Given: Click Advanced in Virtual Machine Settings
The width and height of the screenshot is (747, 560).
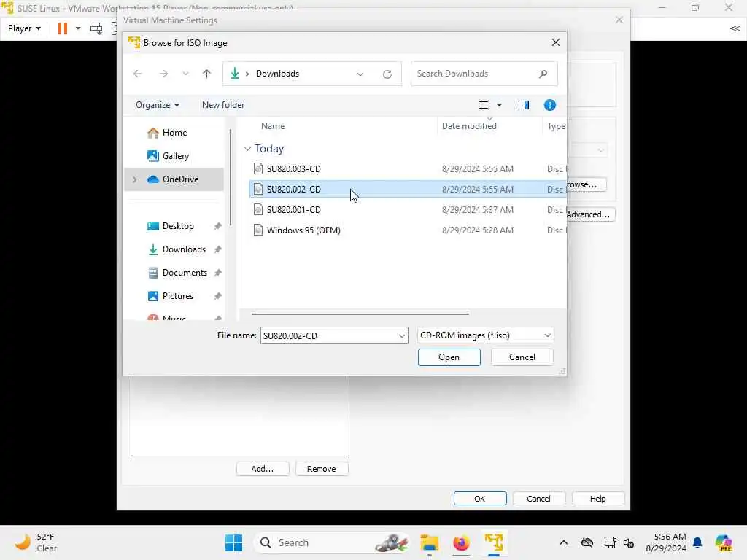Looking at the screenshot, I should (x=591, y=214).
